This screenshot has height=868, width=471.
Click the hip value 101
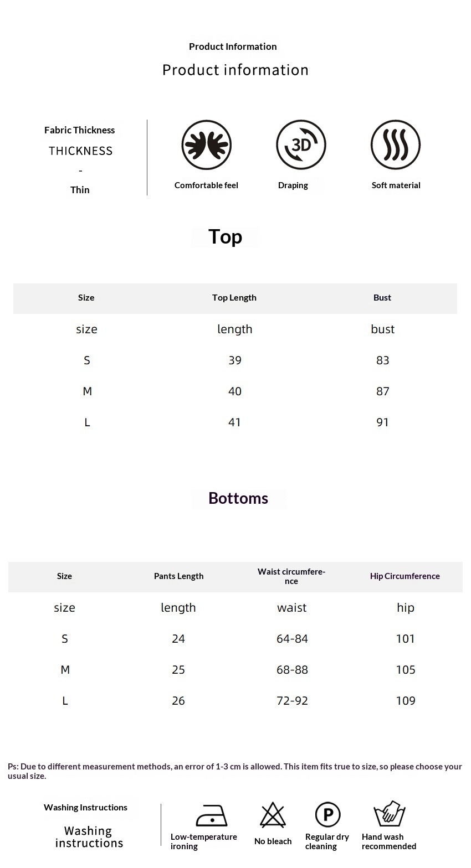pyautogui.click(x=406, y=639)
